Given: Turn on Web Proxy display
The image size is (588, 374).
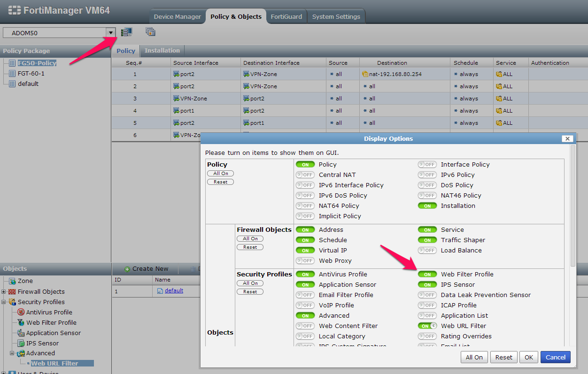Looking at the screenshot, I should (x=305, y=261).
